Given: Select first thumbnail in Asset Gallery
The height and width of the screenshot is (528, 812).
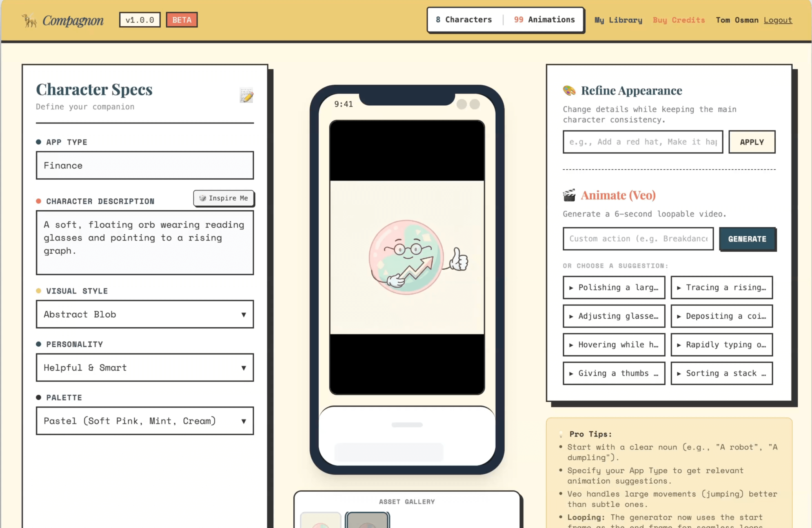Looking at the screenshot, I should 320,520.
